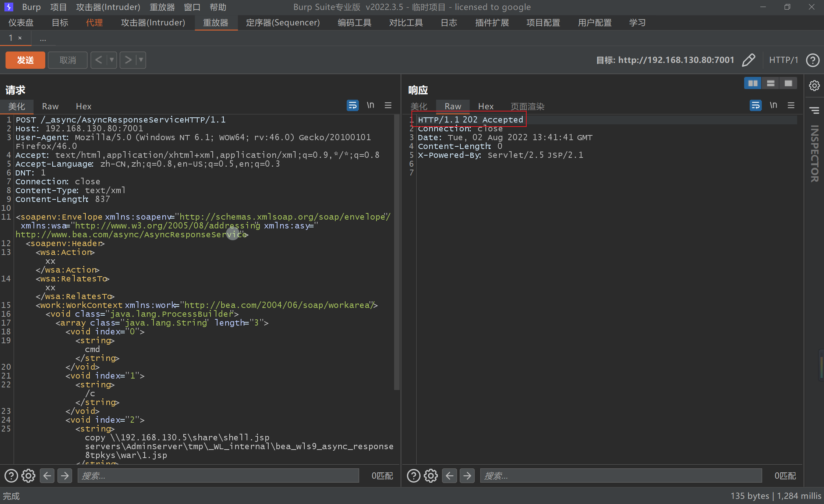Switch to 学习 learn tab
The height and width of the screenshot is (504, 824).
tap(637, 23)
